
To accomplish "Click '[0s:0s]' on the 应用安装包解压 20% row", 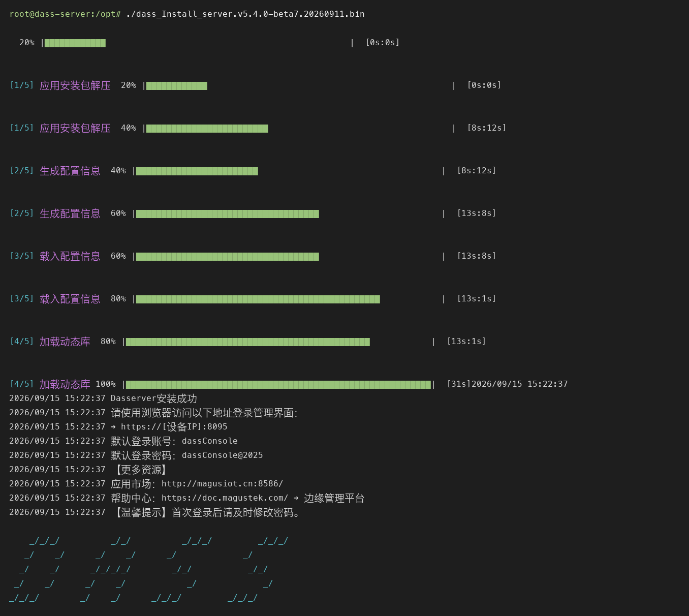I will [x=484, y=85].
